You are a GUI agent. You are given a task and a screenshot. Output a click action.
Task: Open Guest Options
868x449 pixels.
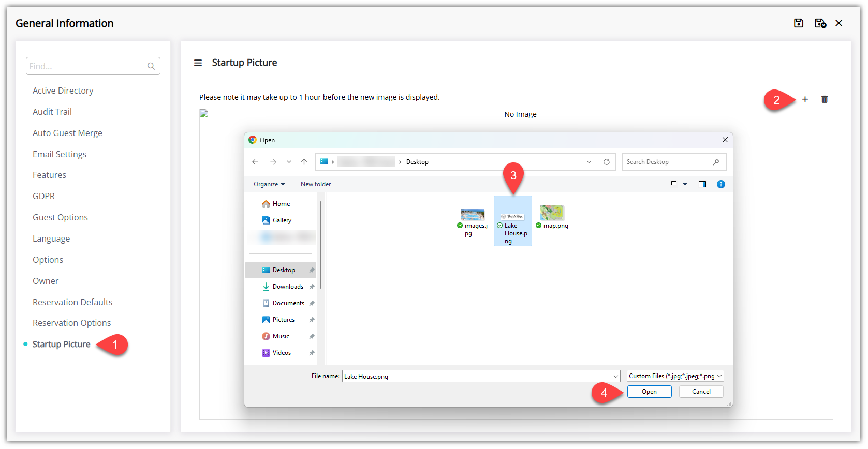tap(60, 217)
